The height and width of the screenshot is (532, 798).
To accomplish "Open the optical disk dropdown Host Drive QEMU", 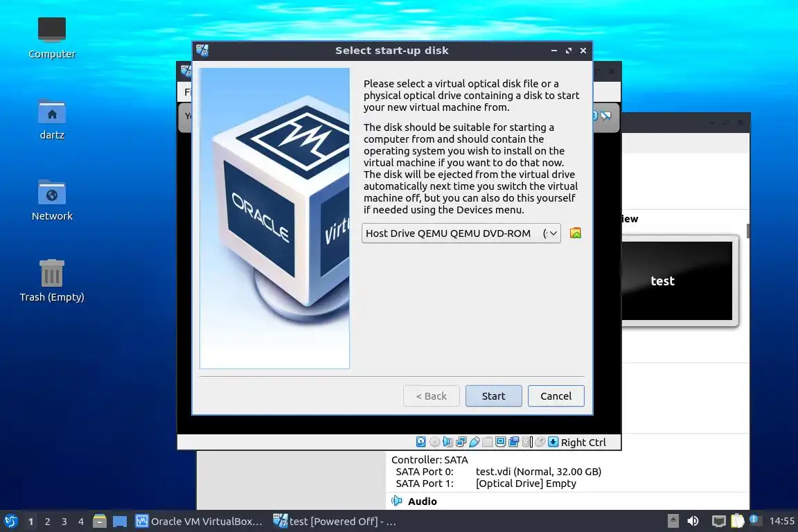I will coord(461,233).
